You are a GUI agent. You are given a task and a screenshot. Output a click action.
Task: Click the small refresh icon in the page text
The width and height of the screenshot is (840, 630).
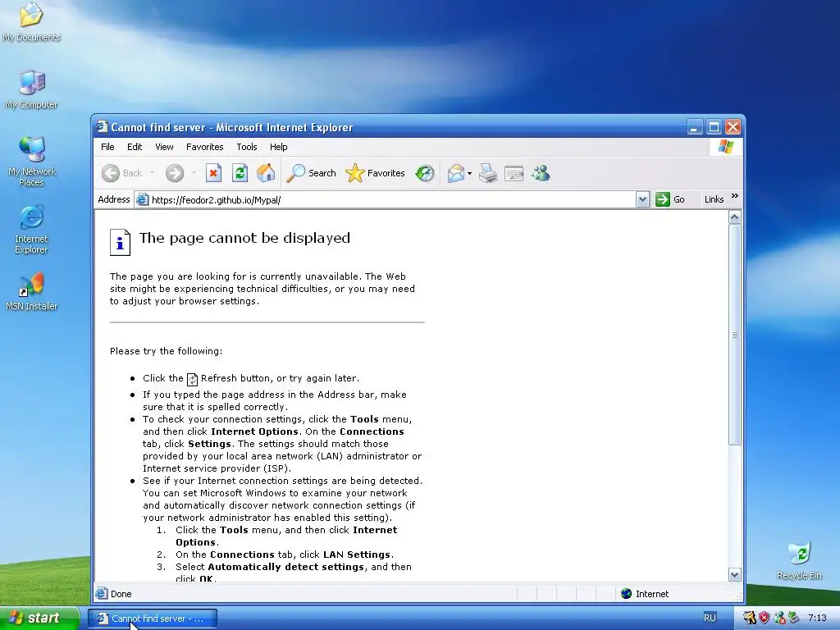[192, 379]
